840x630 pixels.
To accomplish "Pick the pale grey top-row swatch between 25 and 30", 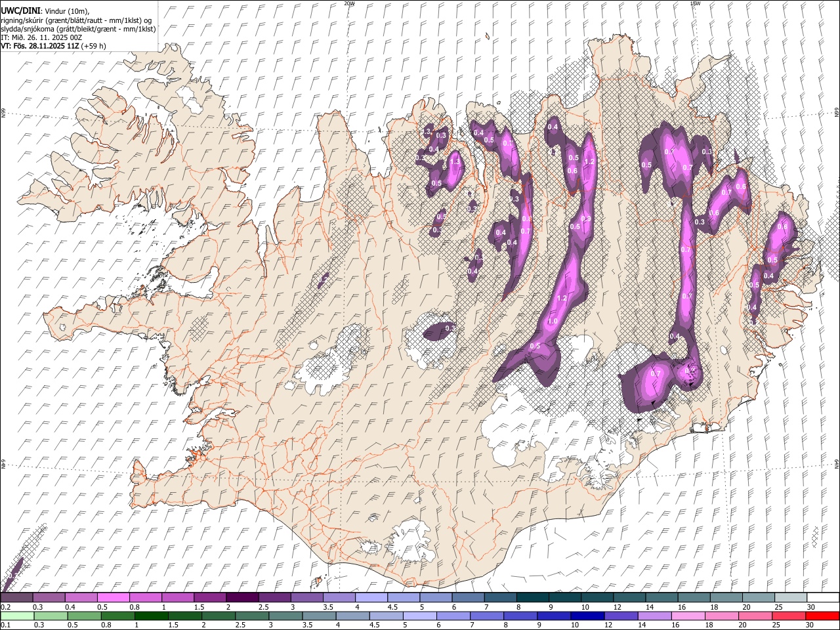I will click(791, 597).
